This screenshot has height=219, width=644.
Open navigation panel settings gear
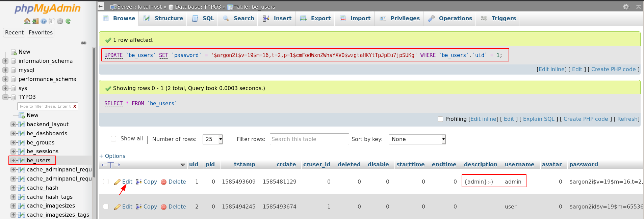(60, 21)
